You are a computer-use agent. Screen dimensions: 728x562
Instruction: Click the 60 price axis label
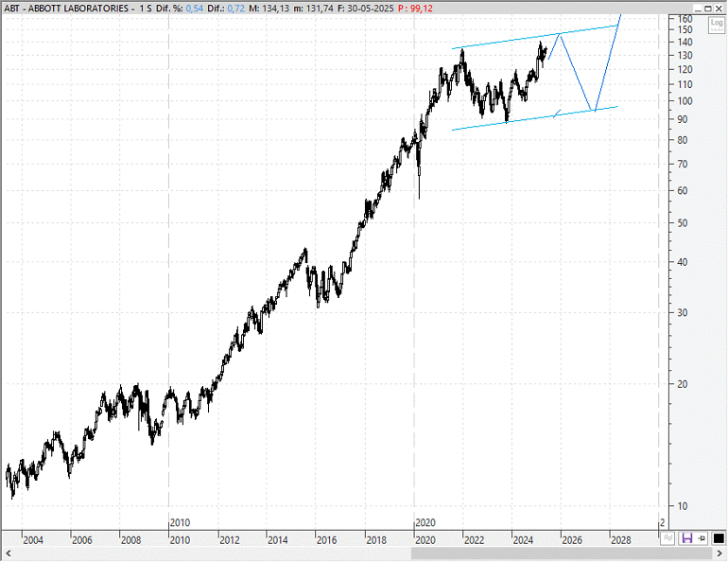[682, 191]
